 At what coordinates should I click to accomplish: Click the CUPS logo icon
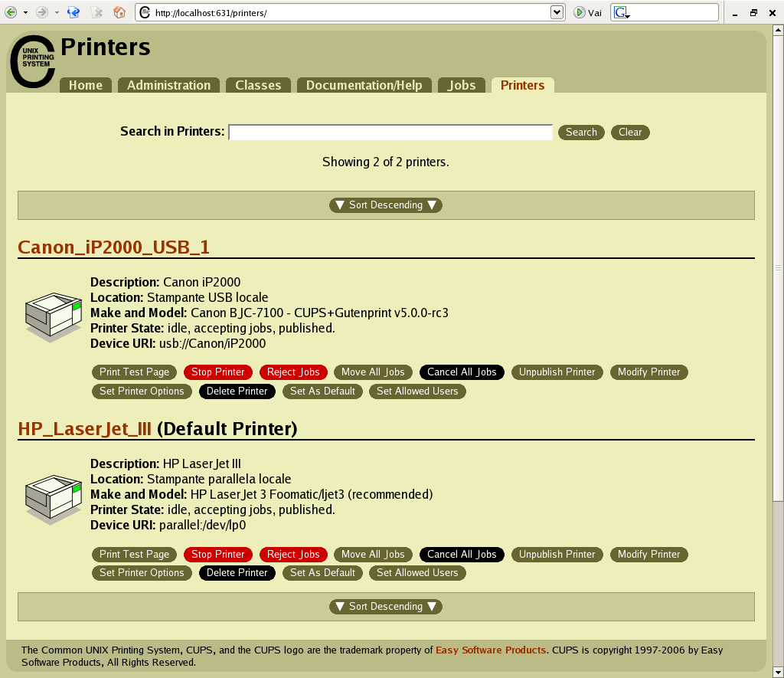click(x=32, y=61)
